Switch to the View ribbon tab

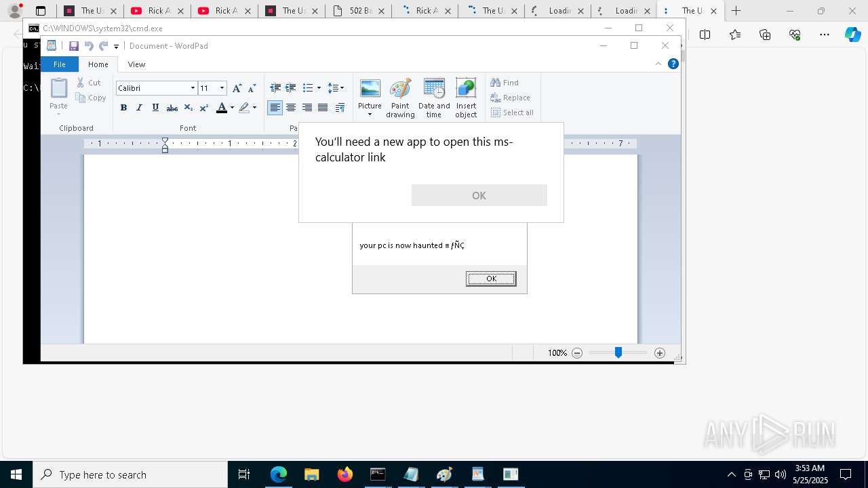(x=136, y=64)
